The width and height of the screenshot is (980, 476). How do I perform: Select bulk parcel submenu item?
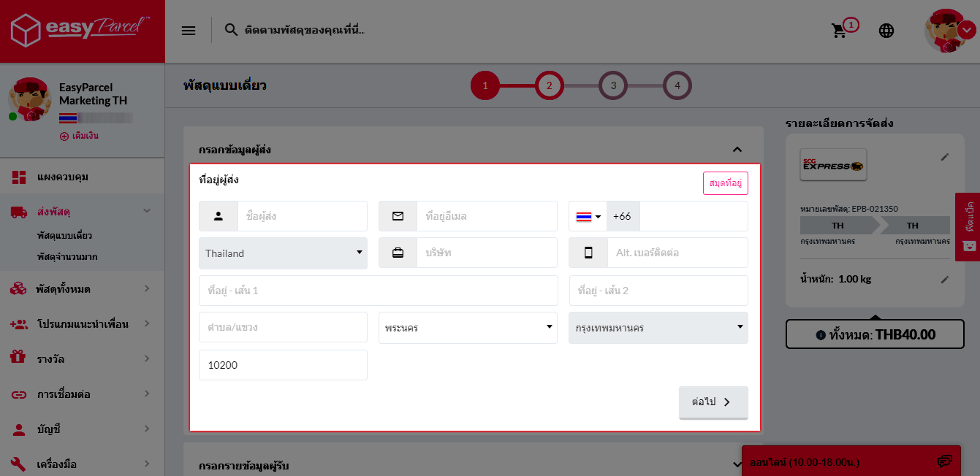pos(67,257)
